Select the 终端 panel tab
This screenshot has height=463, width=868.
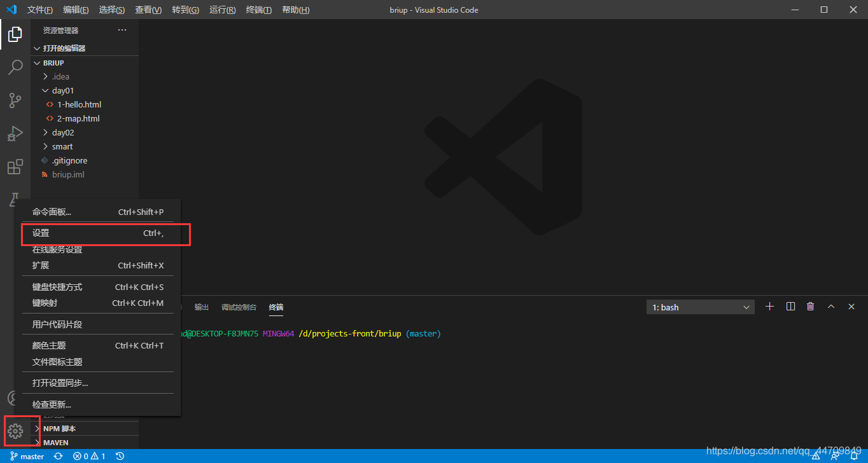pos(276,307)
